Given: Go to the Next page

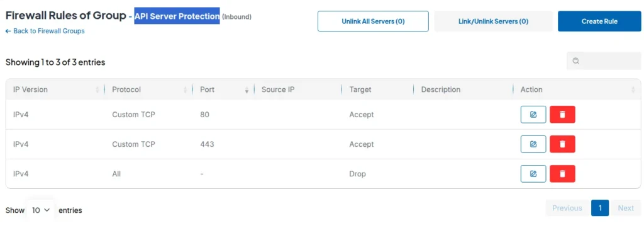Looking at the screenshot, I should 626,208.
